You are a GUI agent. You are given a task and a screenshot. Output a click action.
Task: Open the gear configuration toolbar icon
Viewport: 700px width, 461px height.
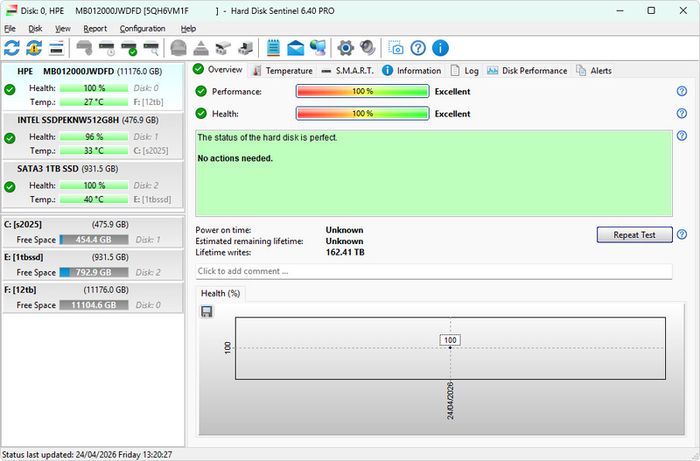[x=346, y=48]
